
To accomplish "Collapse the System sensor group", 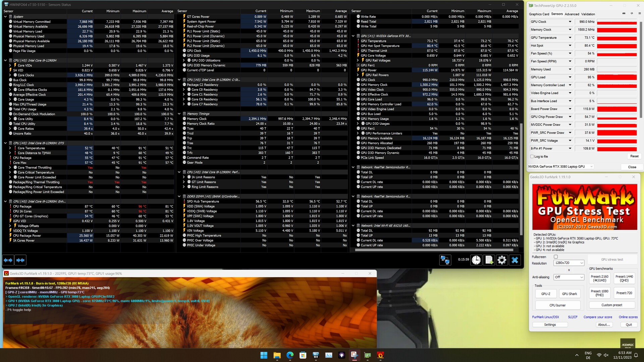I will (5, 16).
